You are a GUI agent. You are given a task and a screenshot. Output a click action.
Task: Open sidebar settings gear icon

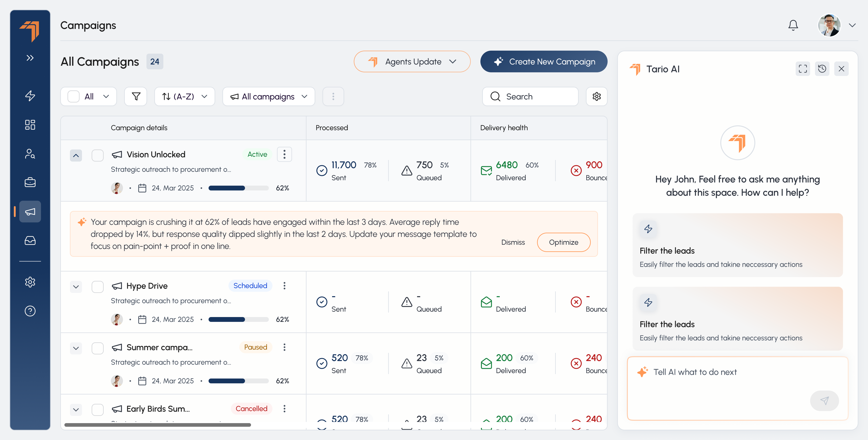[x=30, y=282]
